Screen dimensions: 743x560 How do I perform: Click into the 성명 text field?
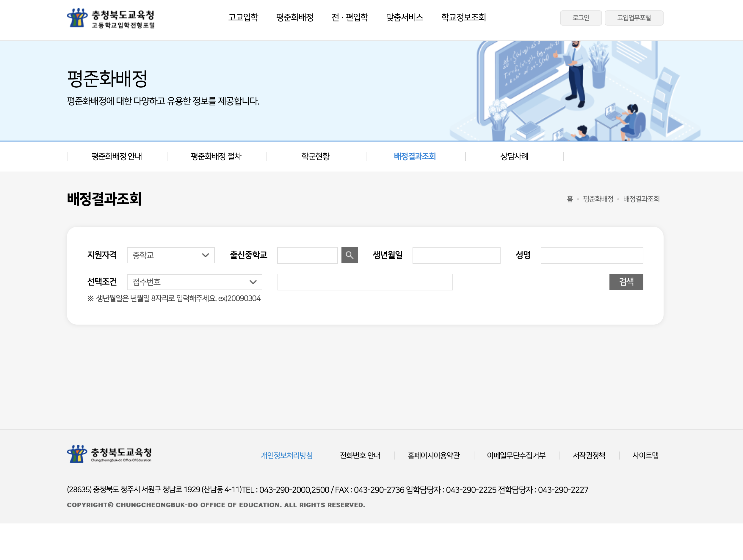(x=592, y=255)
